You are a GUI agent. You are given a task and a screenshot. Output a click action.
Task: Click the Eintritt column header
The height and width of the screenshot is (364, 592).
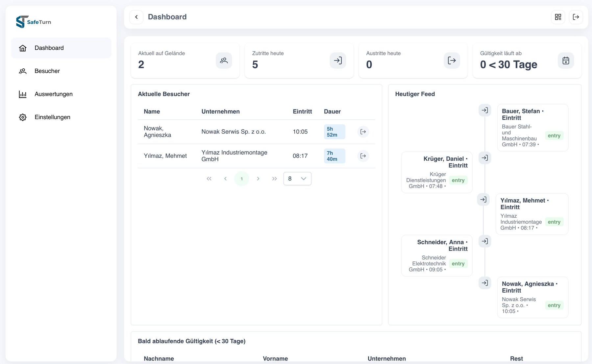click(x=303, y=111)
